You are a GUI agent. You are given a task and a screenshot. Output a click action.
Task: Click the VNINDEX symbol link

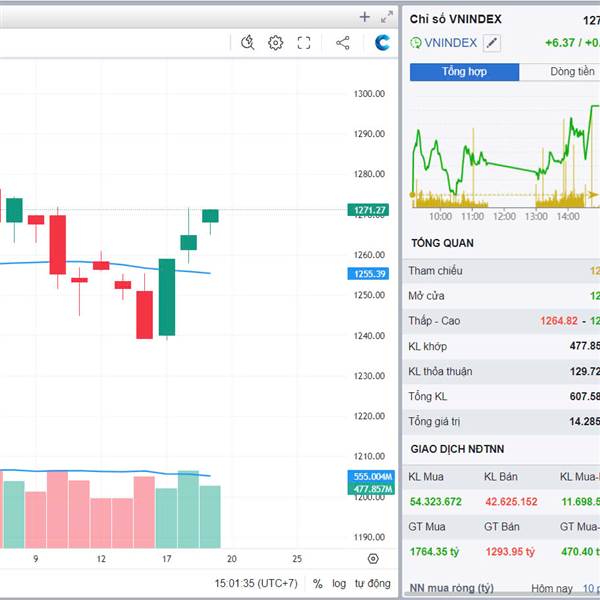[451, 43]
